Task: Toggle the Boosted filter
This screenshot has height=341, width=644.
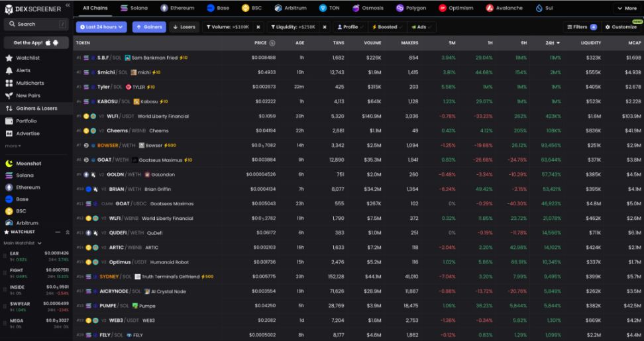Action: click(x=385, y=27)
